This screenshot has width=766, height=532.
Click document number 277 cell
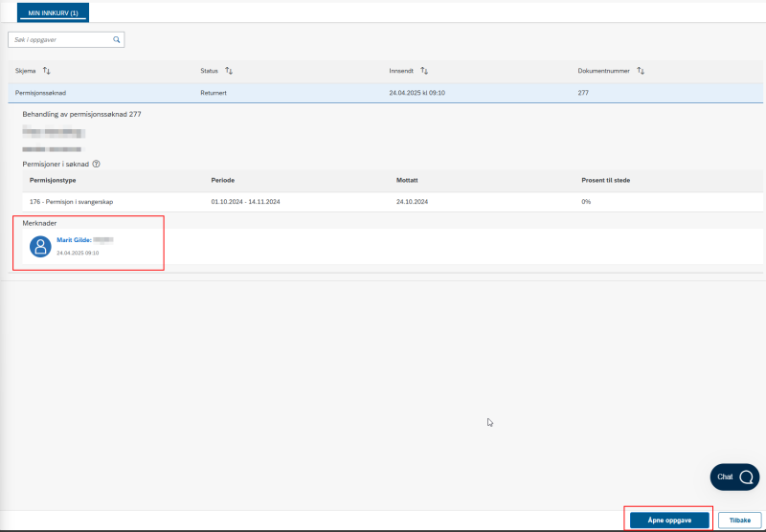pos(583,93)
